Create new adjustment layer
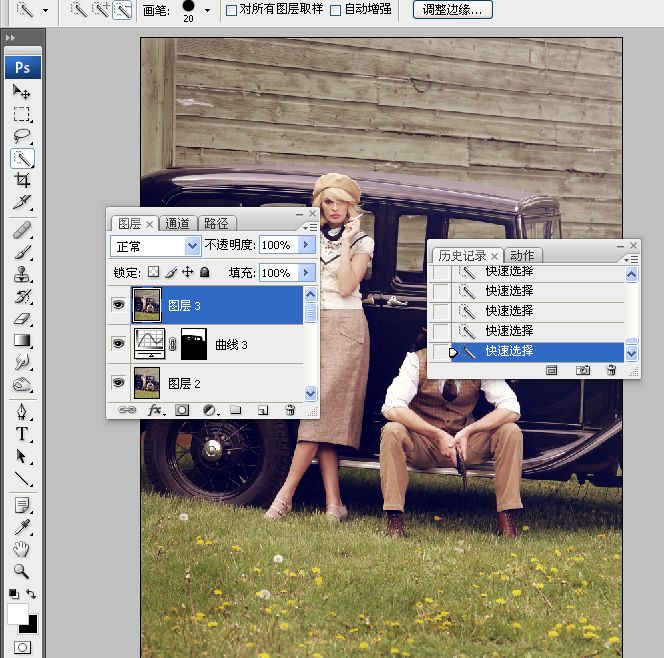This screenshot has height=658, width=664. (x=210, y=410)
